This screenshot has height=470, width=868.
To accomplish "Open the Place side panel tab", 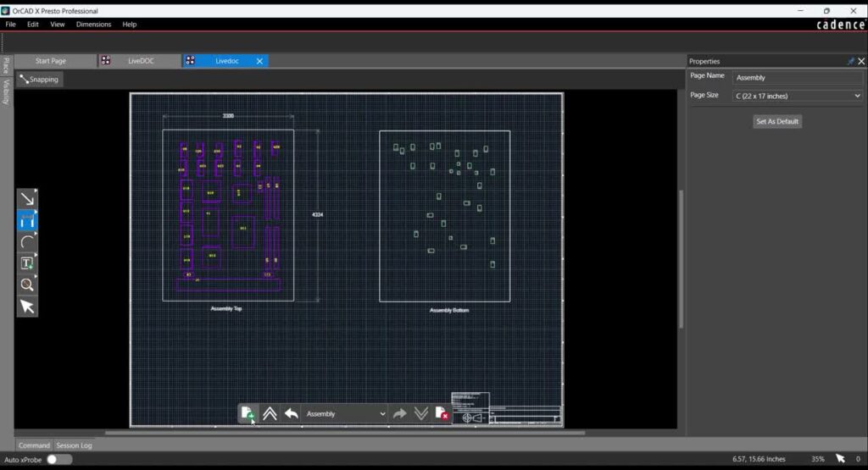I will [x=6, y=65].
